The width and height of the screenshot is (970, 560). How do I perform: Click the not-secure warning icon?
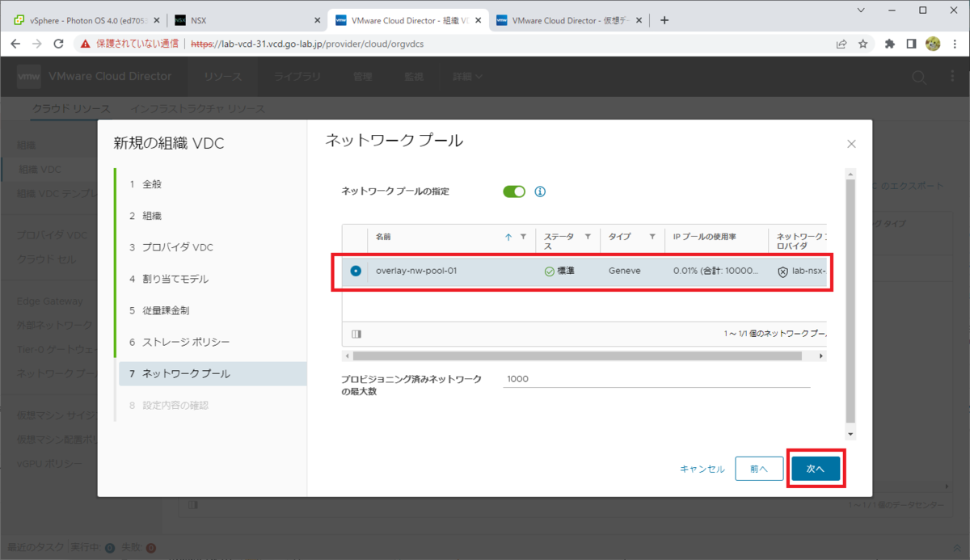tap(86, 44)
